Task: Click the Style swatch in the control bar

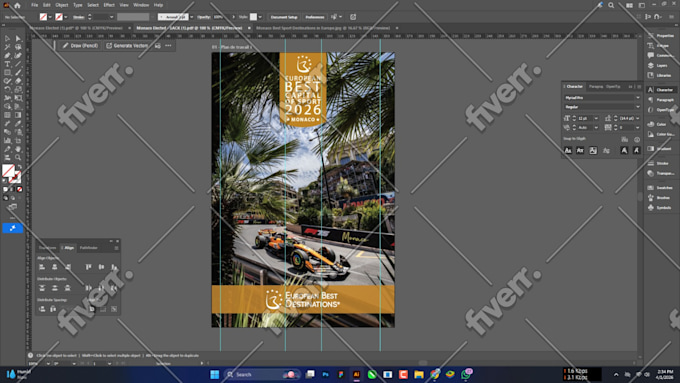Action: [x=253, y=17]
